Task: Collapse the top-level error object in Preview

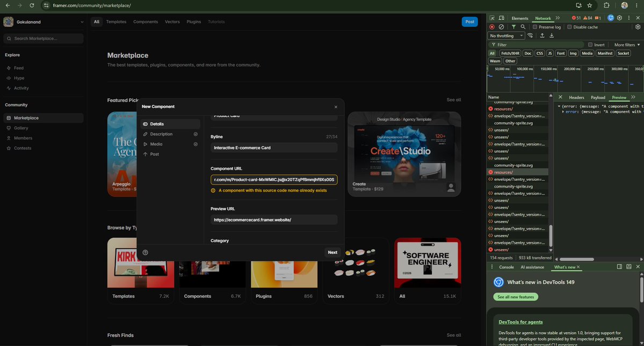Action: pos(559,106)
